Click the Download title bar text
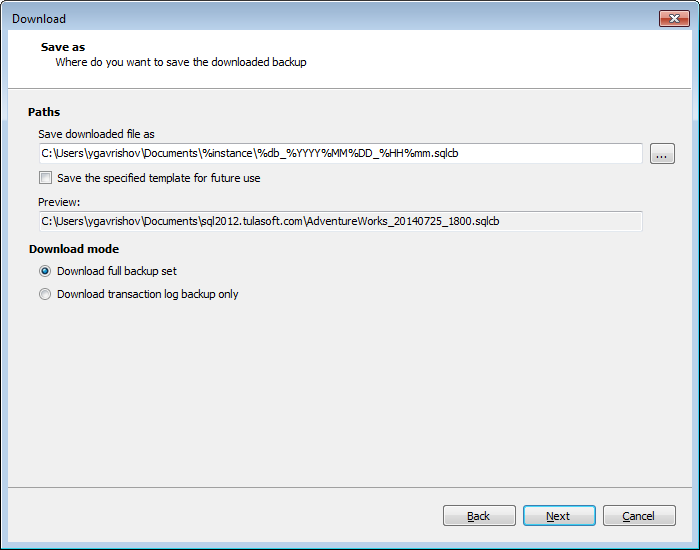700x550 pixels. point(39,19)
